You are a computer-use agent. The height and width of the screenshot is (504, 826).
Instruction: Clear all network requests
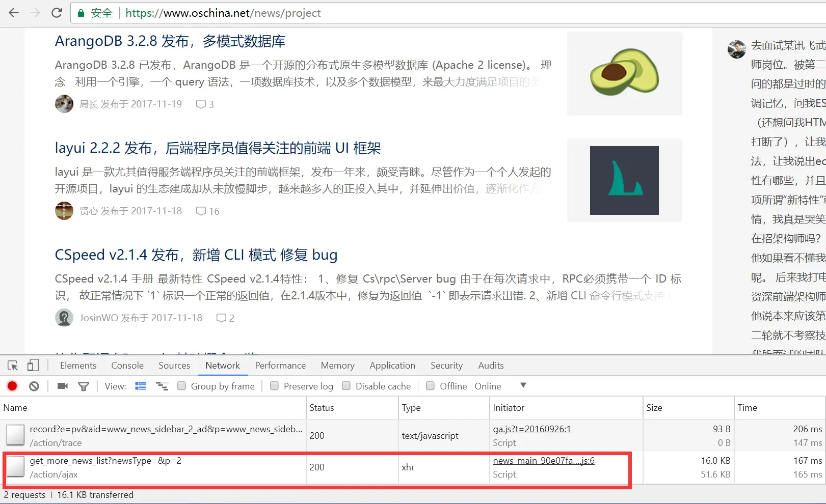[34, 386]
